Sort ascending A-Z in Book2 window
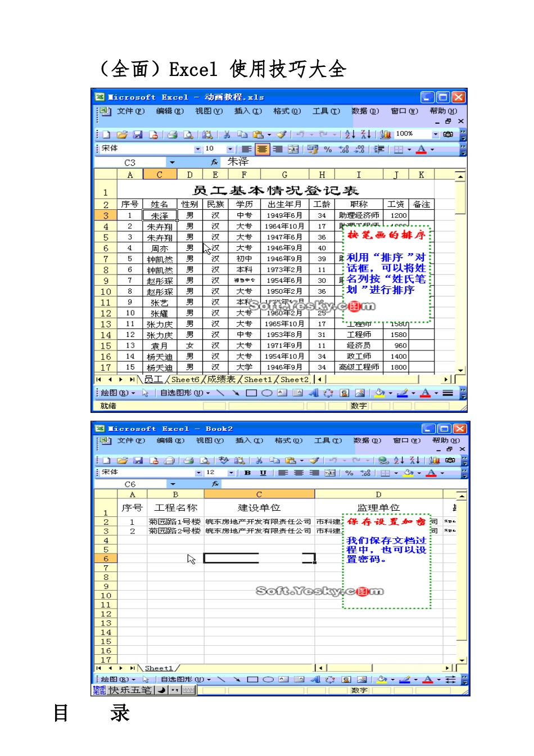The image size is (534, 756). [399, 460]
